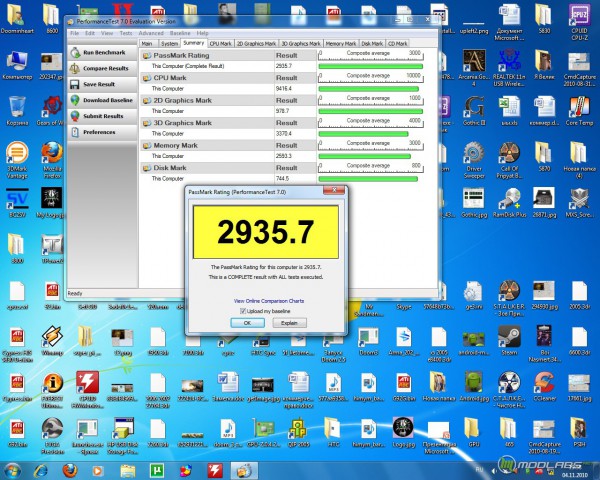600x480 pixels.
Task: Open Gears of War desktop shortcut
Action: pos(52,111)
